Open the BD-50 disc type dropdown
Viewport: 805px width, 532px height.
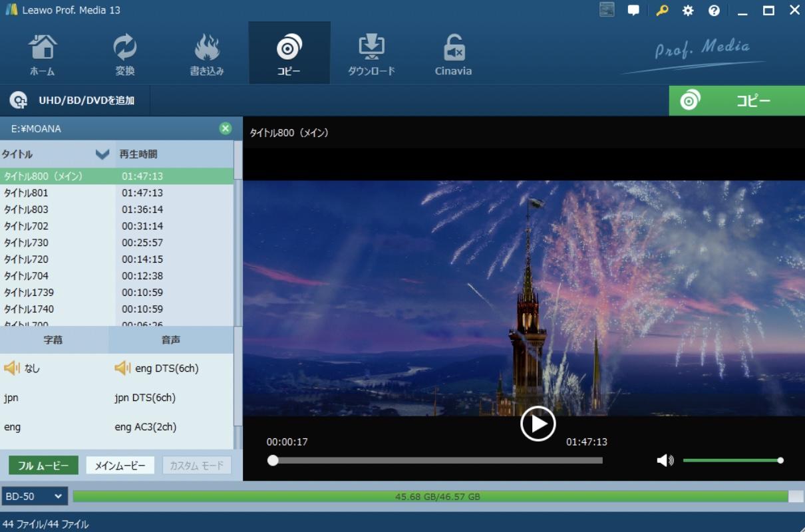[x=35, y=496]
